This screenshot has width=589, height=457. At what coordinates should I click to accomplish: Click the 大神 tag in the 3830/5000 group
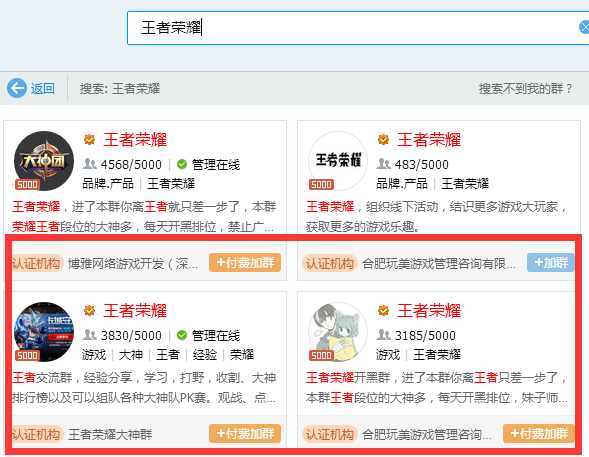pos(131,354)
